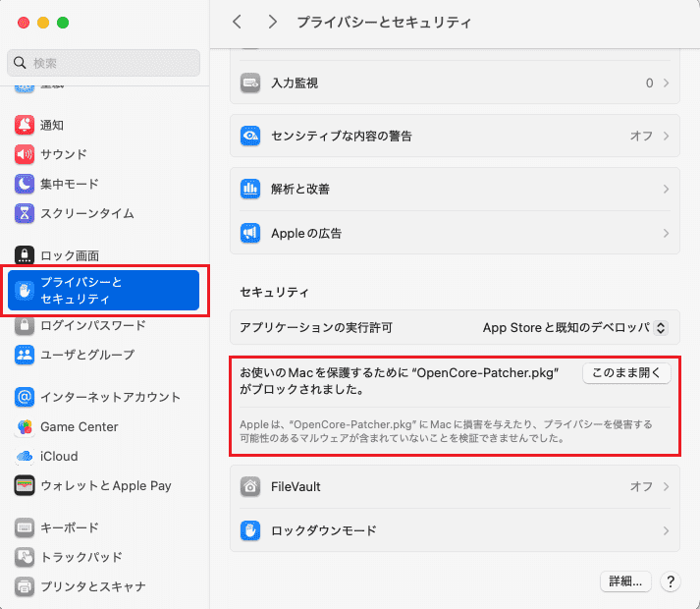The height and width of the screenshot is (609, 700).
Task: Click the Appleの広告 label
Action: [x=306, y=233]
